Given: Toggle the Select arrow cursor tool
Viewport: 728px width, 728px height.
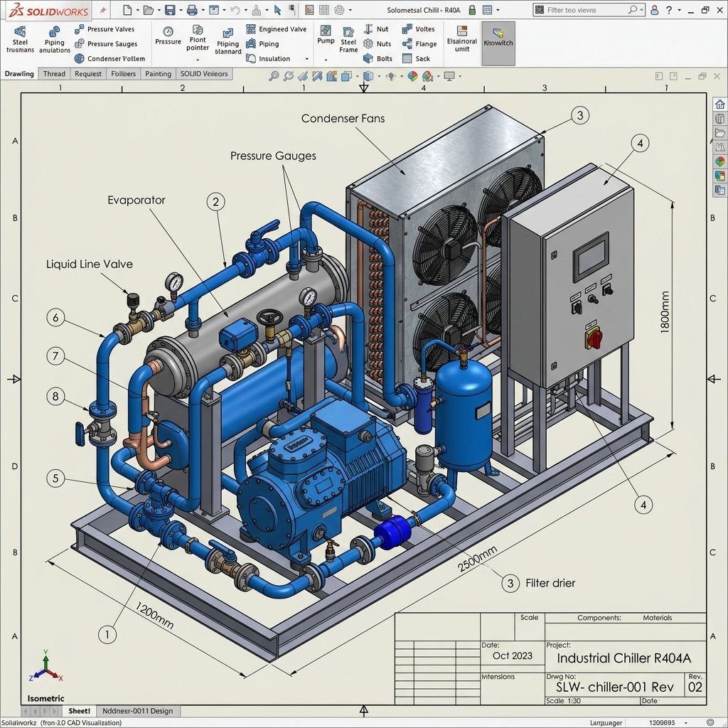Looking at the screenshot, I should point(277,10).
